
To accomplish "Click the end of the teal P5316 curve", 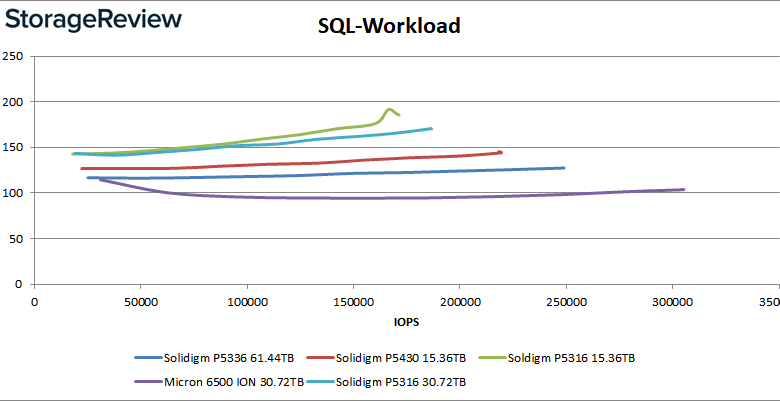I will pyautogui.click(x=431, y=128).
